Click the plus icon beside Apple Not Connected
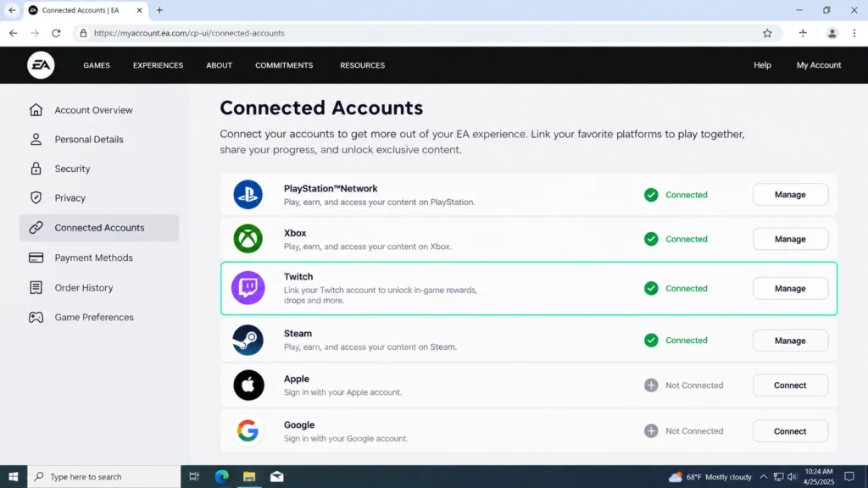 pyautogui.click(x=651, y=385)
